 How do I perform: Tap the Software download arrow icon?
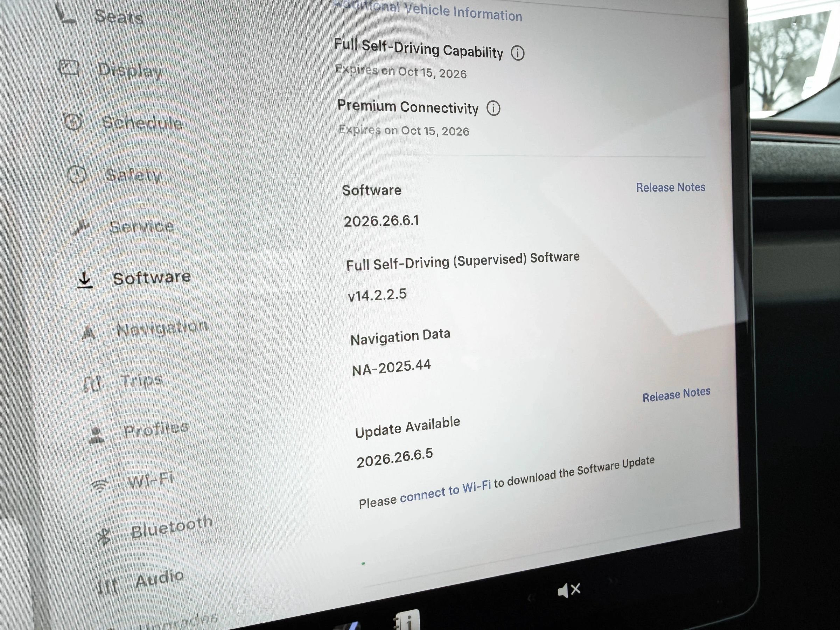[85, 280]
